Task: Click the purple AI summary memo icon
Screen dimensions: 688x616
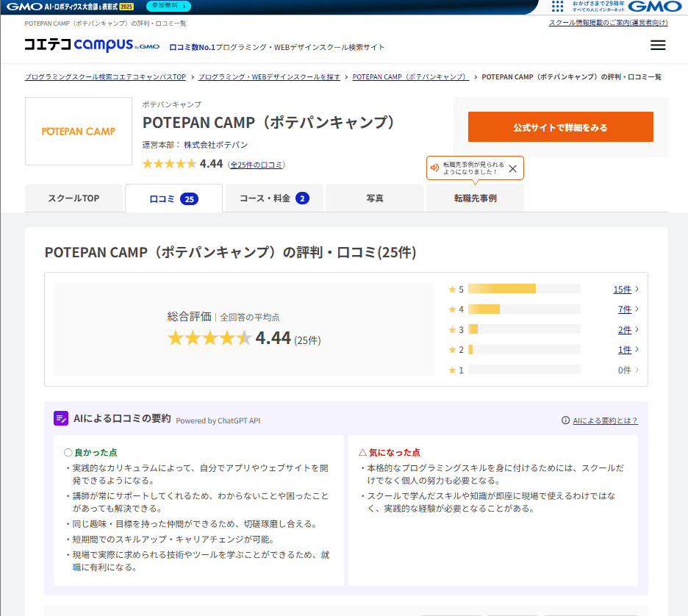Action: pos(62,418)
